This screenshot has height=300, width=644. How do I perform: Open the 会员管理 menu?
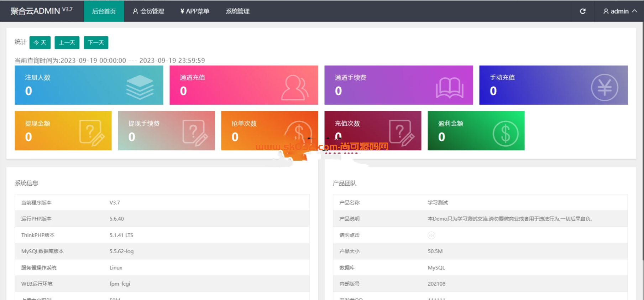pyautogui.click(x=148, y=11)
